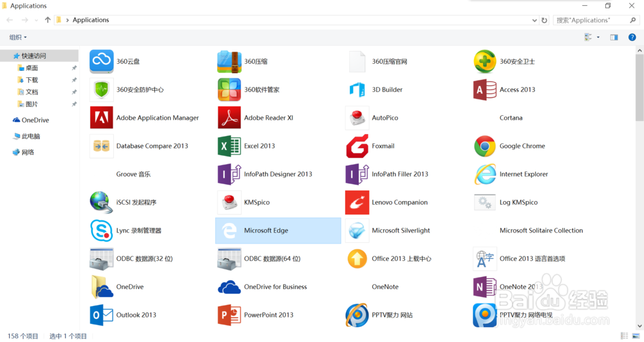Click the change view layout icon
The width and height of the screenshot is (644, 342).
(x=588, y=37)
